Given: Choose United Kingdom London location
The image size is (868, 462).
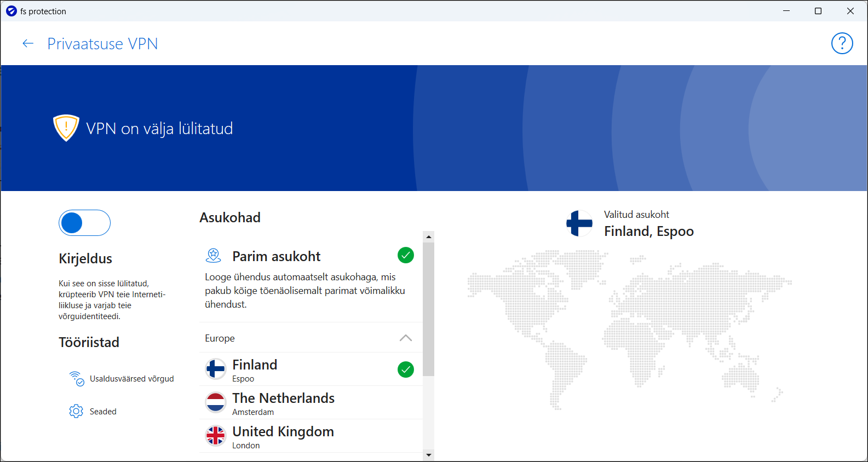Looking at the screenshot, I should 283,436.
